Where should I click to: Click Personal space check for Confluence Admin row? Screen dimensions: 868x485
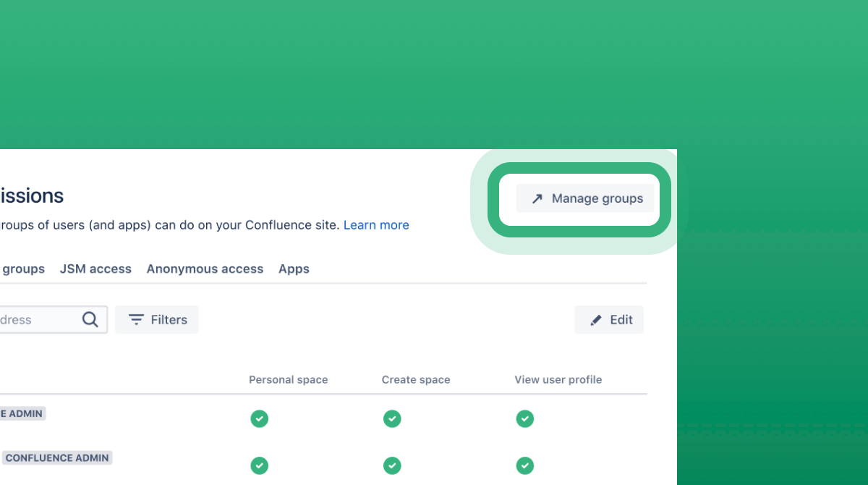(259, 465)
